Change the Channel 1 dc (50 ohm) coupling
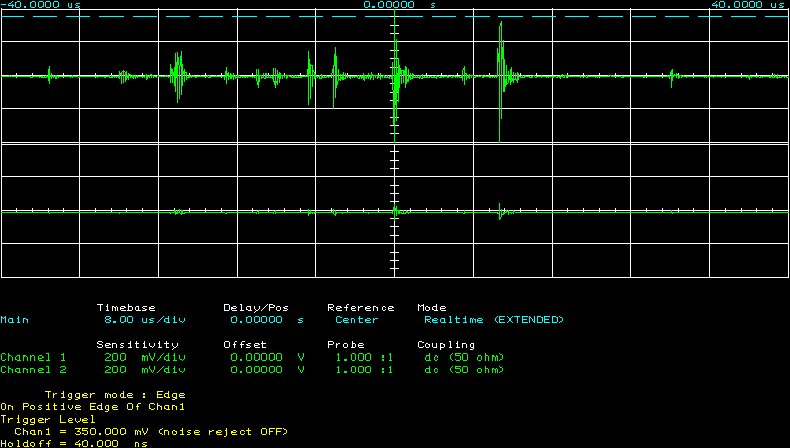 (x=464, y=357)
